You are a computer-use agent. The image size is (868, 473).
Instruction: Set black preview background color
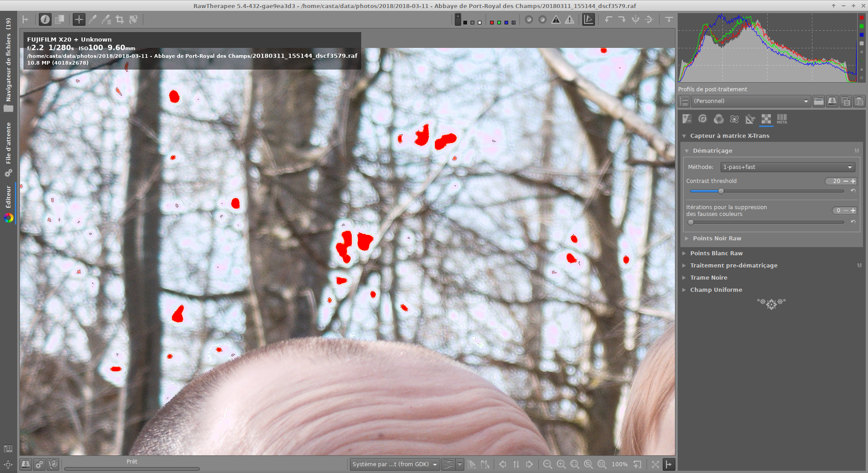pyautogui.click(x=465, y=22)
